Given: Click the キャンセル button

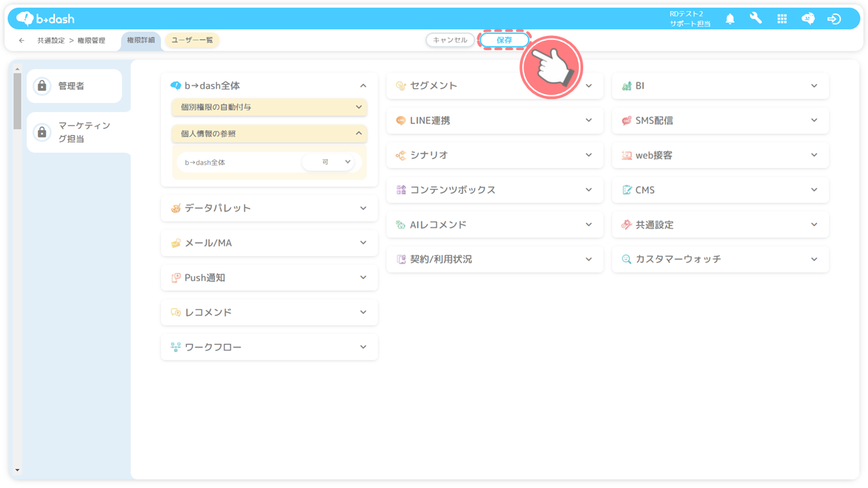Looking at the screenshot, I should pyautogui.click(x=450, y=40).
